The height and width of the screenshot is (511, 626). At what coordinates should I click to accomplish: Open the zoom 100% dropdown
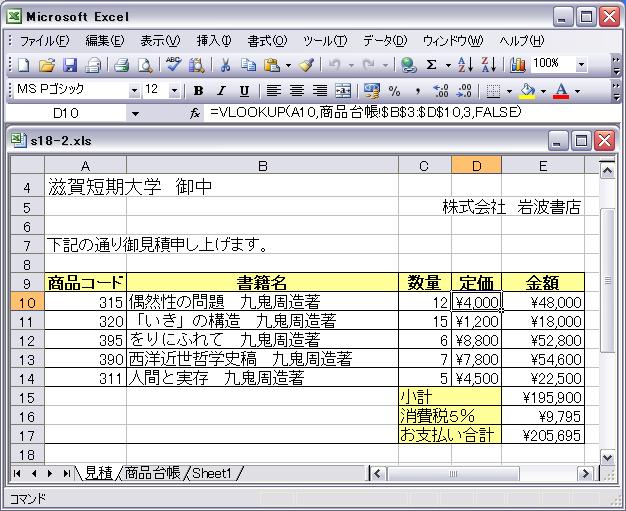(582, 64)
